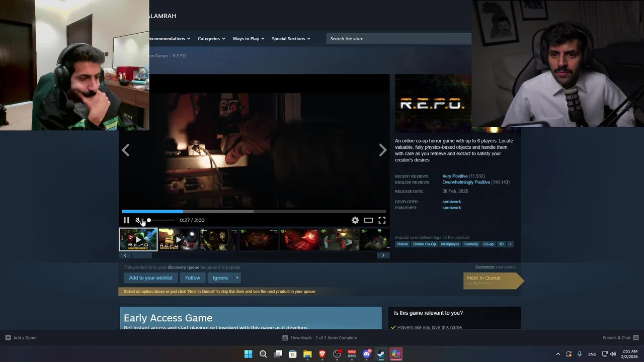Open the Special Sections menu
644x362 pixels.
tap(291, 39)
